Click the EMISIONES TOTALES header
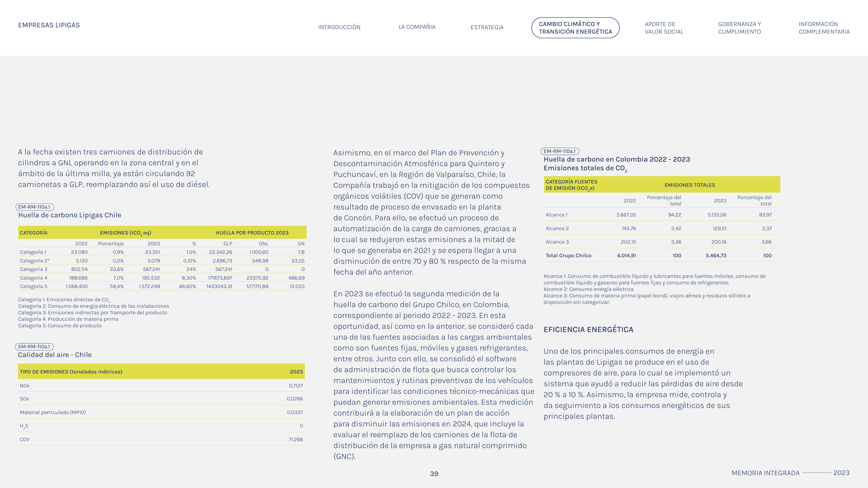 689,185
